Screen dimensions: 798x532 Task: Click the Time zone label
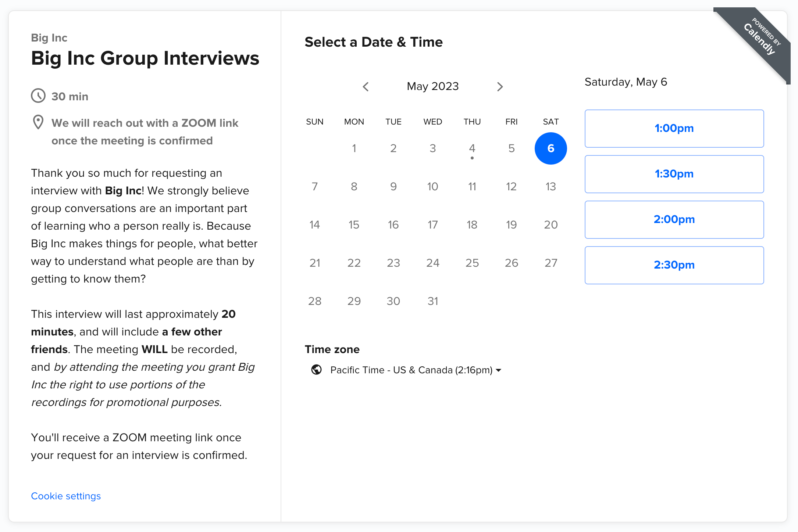click(x=332, y=349)
